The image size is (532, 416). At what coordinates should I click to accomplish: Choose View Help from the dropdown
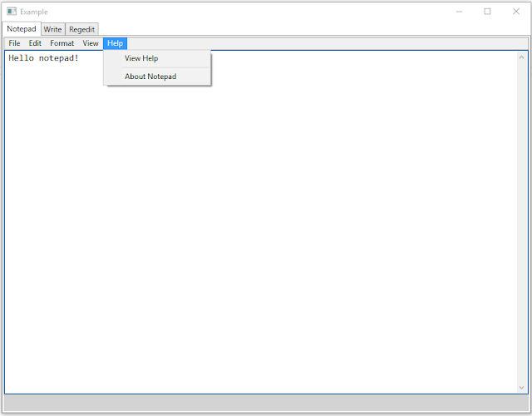coord(157,58)
